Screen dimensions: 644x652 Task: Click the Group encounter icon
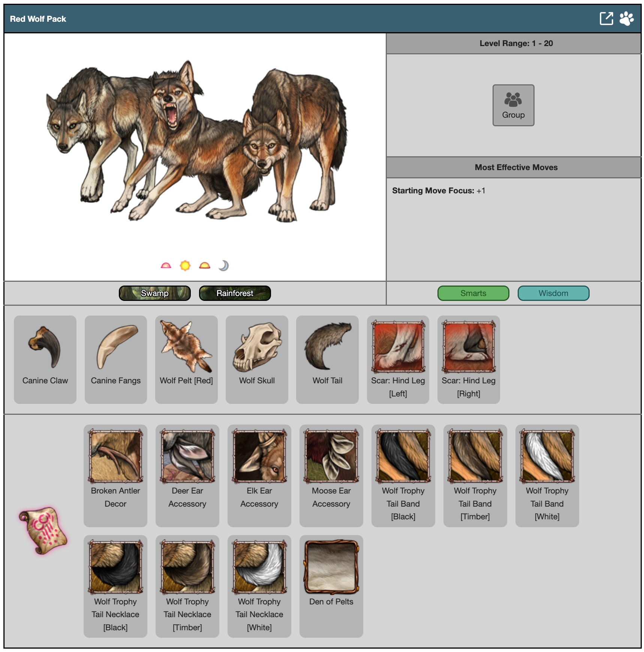pos(513,105)
